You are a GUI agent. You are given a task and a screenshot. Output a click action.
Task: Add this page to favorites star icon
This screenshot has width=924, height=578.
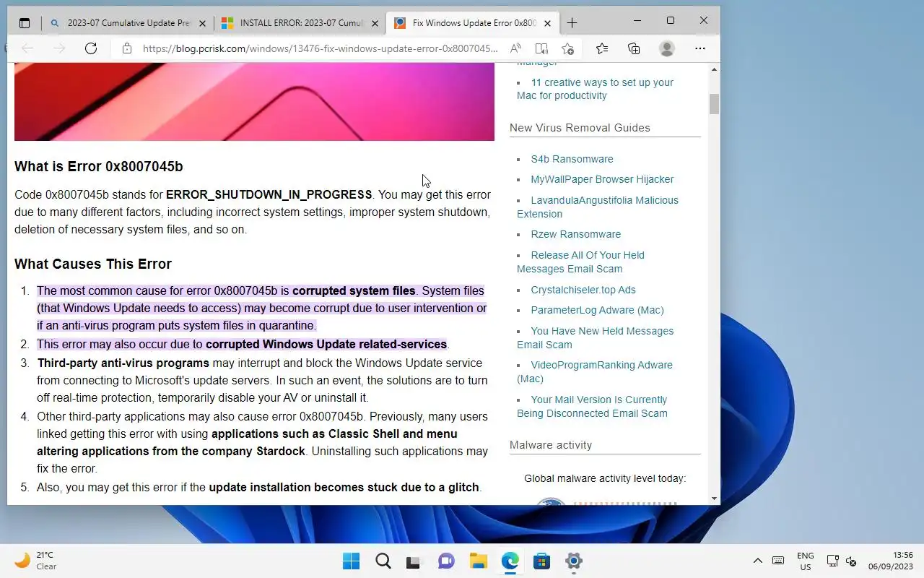click(568, 48)
